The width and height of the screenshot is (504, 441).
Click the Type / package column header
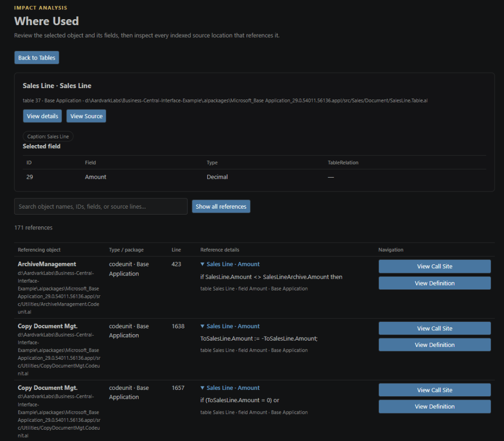coord(126,250)
